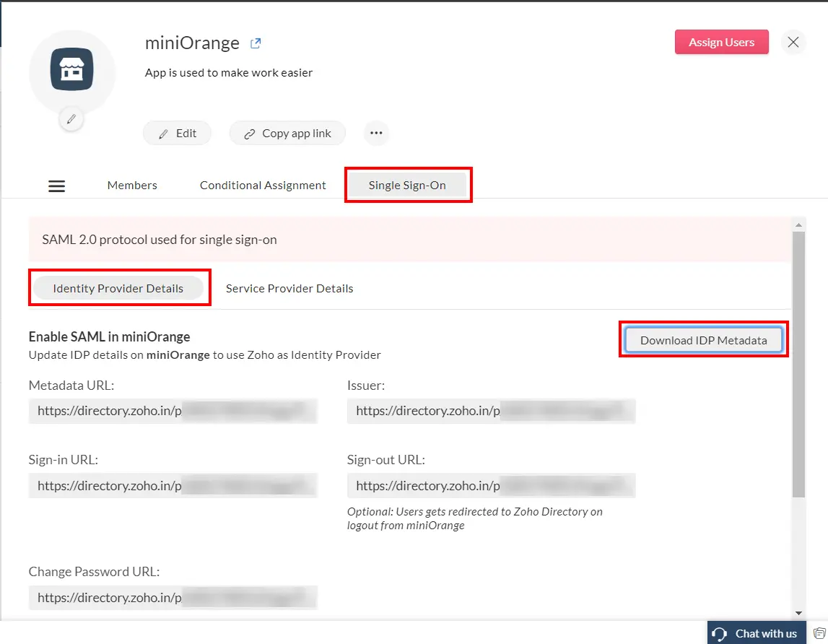Click the scrollbar down arrow

coord(798,613)
